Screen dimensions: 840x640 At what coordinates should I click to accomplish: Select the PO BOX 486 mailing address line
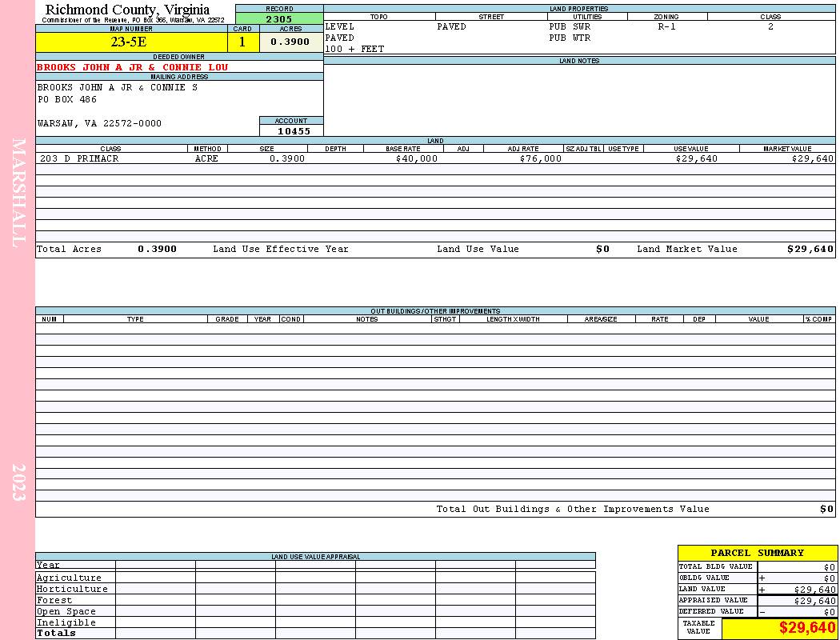click(x=67, y=100)
